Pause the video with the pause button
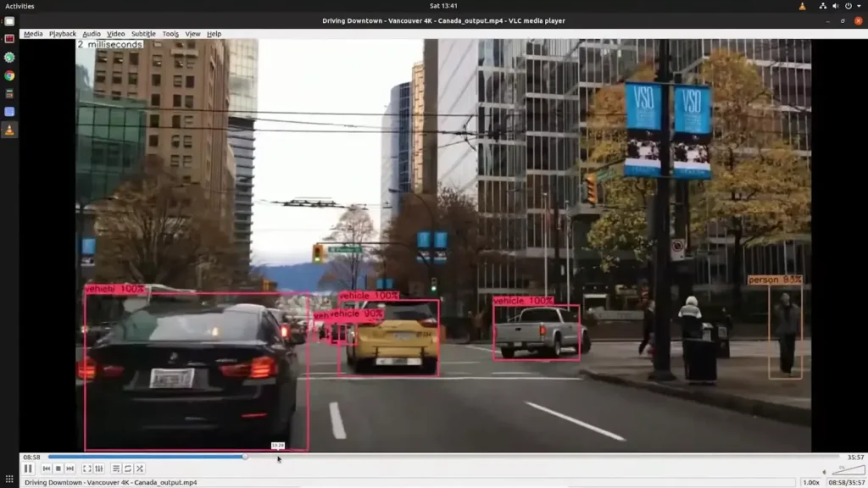868x488 pixels. coord(28,469)
